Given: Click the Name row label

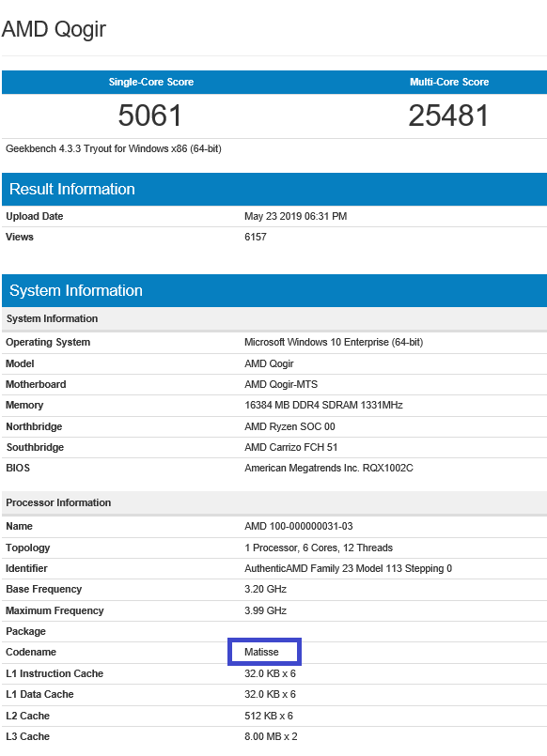Looking at the screenshot, I should coord(19,527).
